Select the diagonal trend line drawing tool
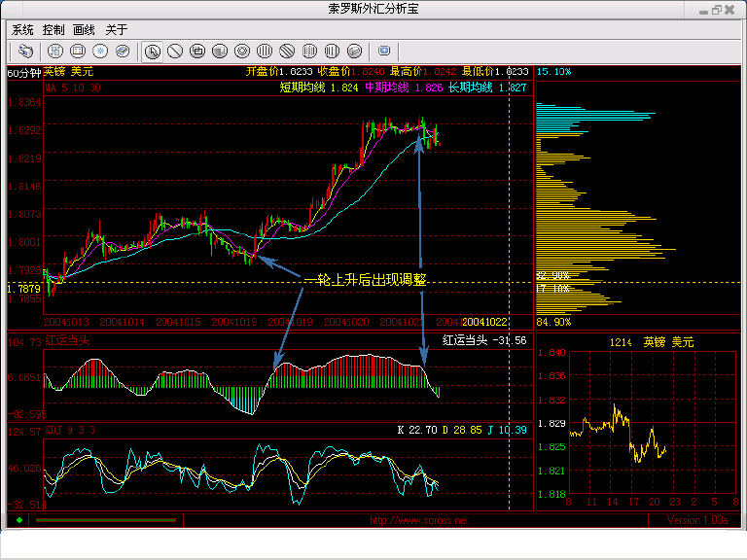Image resolution: width=747 pixels, height=560 pixels. pos(175,51)
